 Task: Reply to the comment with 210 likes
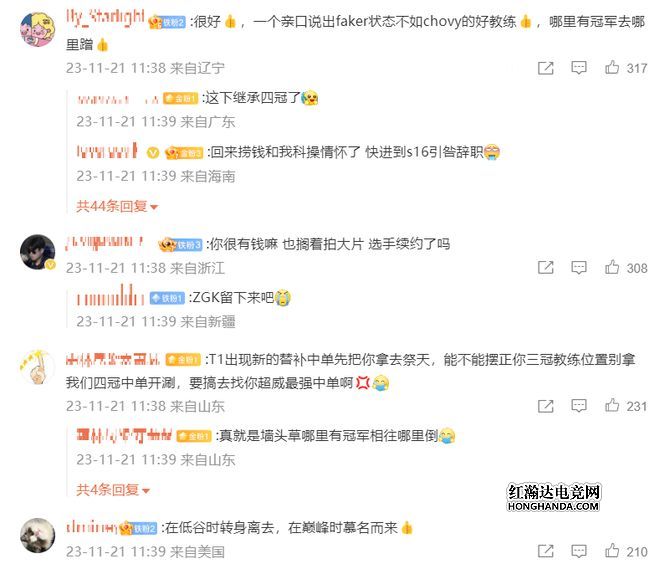[x=579, y=551]
